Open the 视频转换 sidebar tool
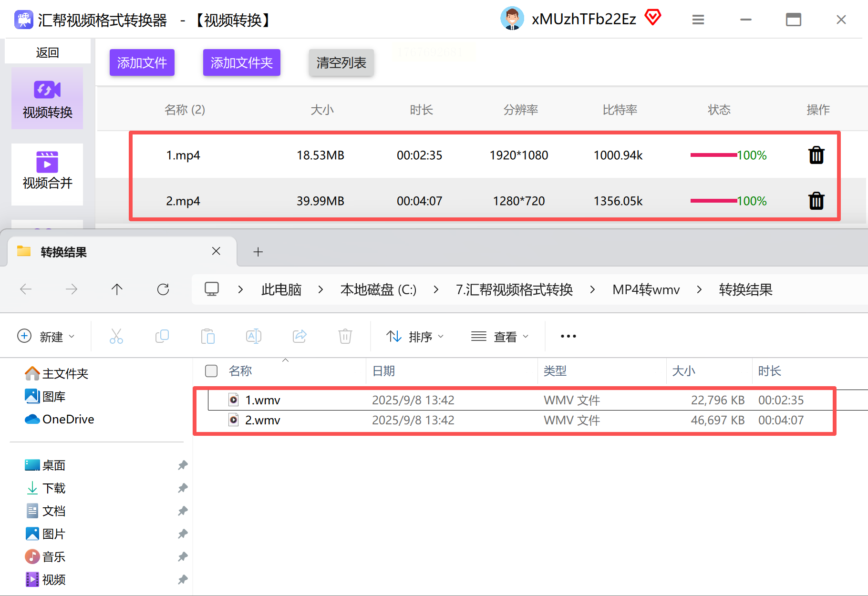Viewport: 868px width, 596px height. (x=47, y=99)
